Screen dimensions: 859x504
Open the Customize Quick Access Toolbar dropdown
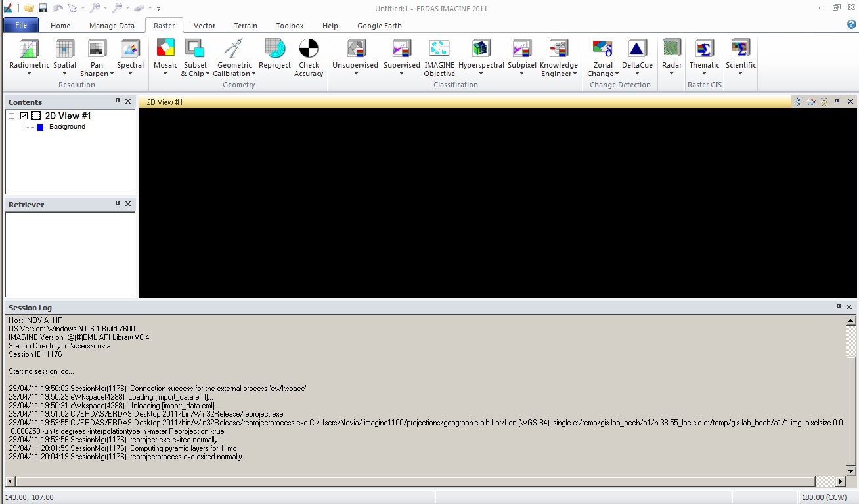click(x=159, y=9)
